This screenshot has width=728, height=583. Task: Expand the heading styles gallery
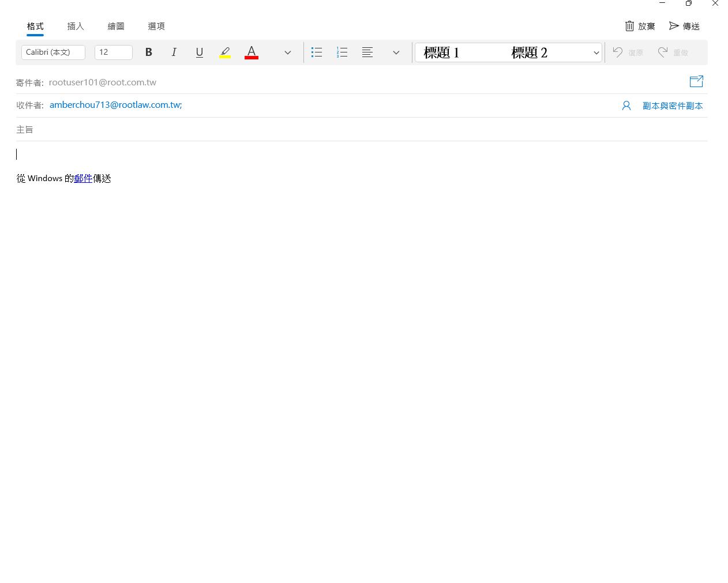(596, 52)
